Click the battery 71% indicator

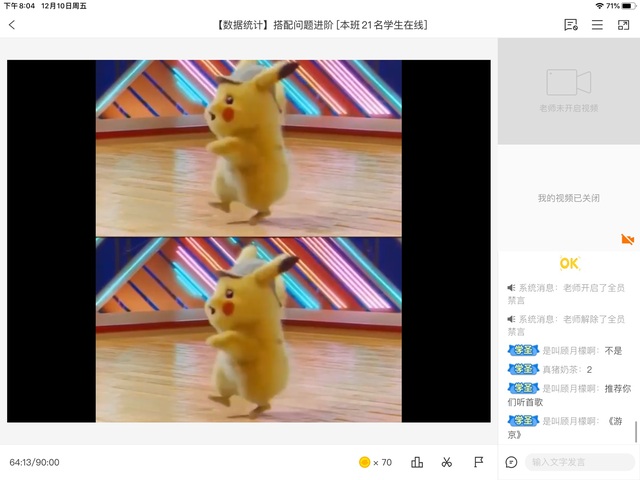click(x=620, y=6)
